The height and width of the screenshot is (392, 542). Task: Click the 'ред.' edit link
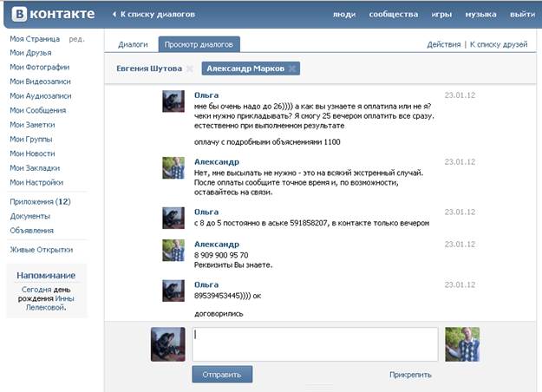point(76,39)
